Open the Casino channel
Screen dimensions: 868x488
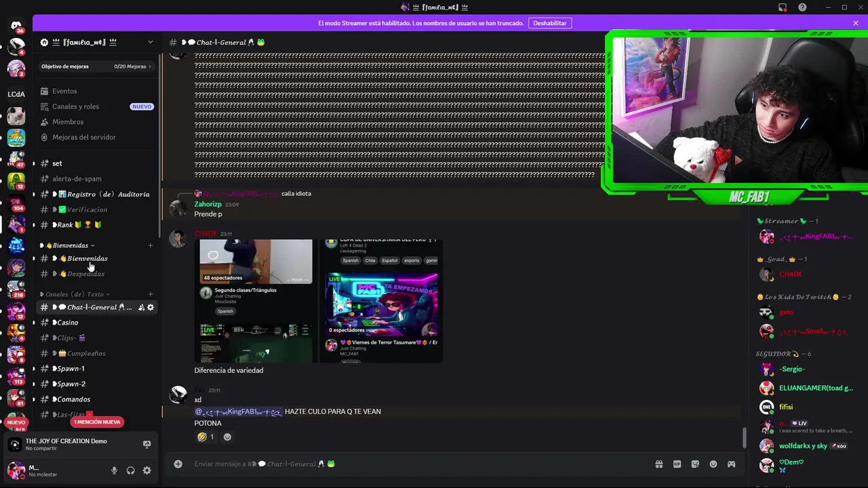[96, 323]
